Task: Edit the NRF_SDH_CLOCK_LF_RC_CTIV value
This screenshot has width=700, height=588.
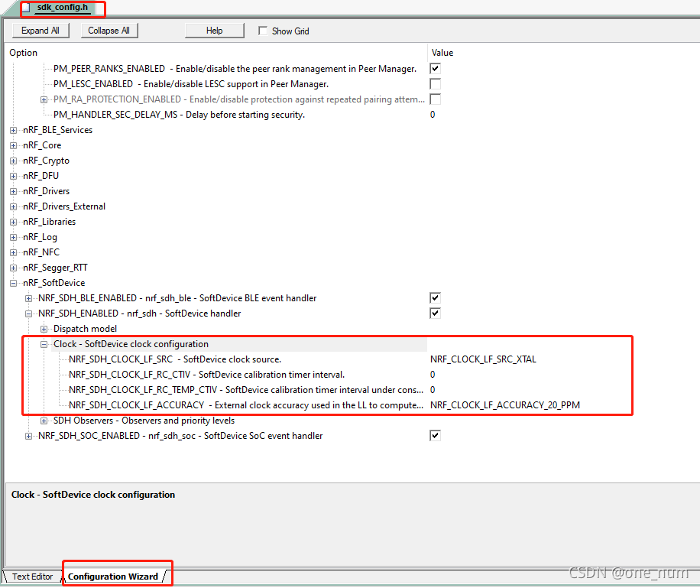Action: 433,375
